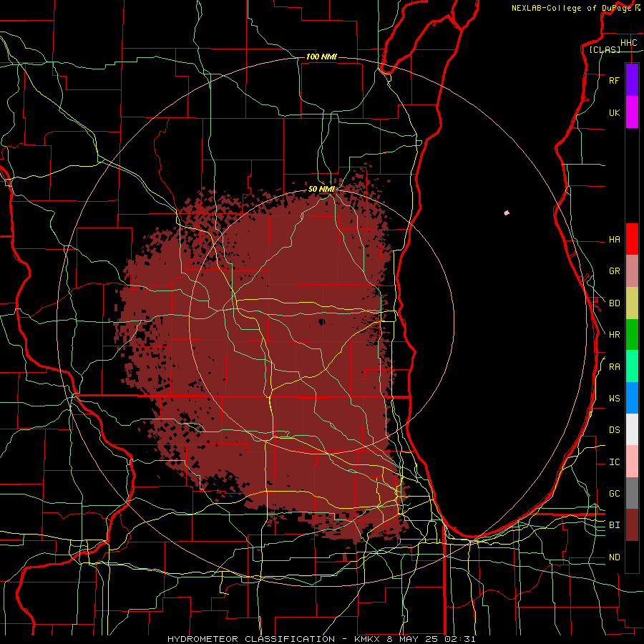The height and width of the screenshot is (644, 644).
Task: Click the "GR" legend label
Action: pyautogui.click(x=614, y=271)
